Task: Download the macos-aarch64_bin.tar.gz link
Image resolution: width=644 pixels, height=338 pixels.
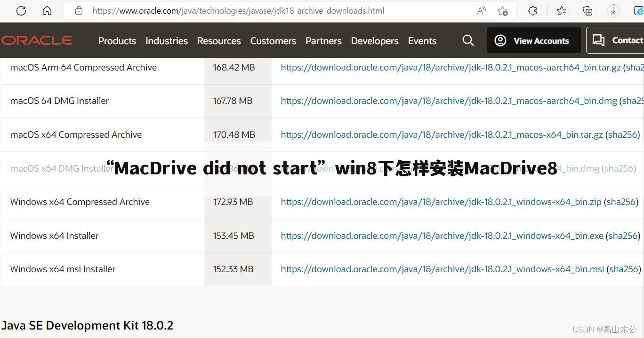Action: point(451,67)
